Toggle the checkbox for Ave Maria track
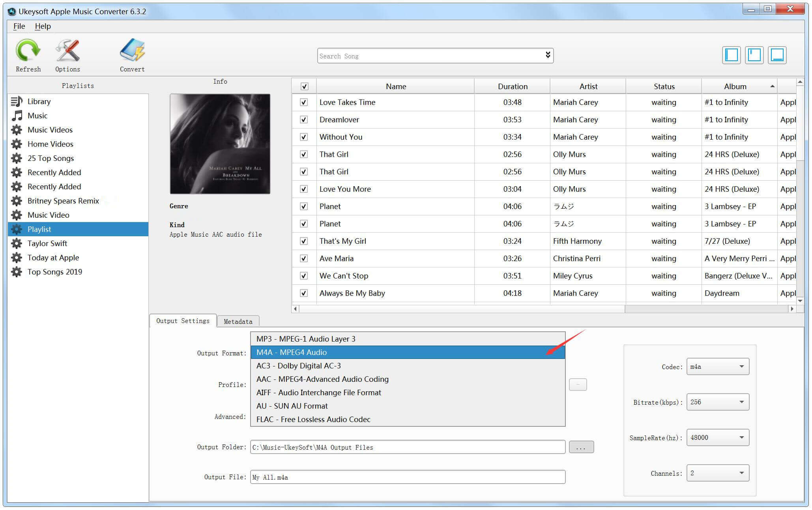This screenshot has width=812, height=510. pyautogui.click(x=303, y=258)
